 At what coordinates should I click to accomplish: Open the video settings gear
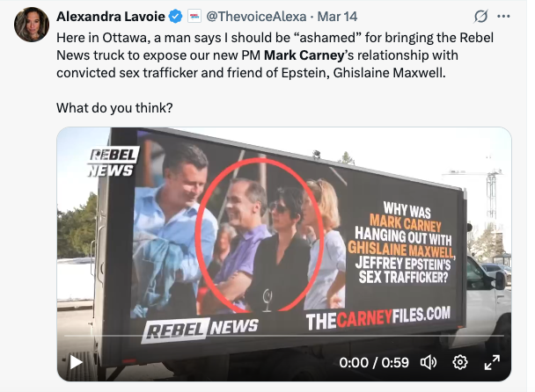coord(460,362)
